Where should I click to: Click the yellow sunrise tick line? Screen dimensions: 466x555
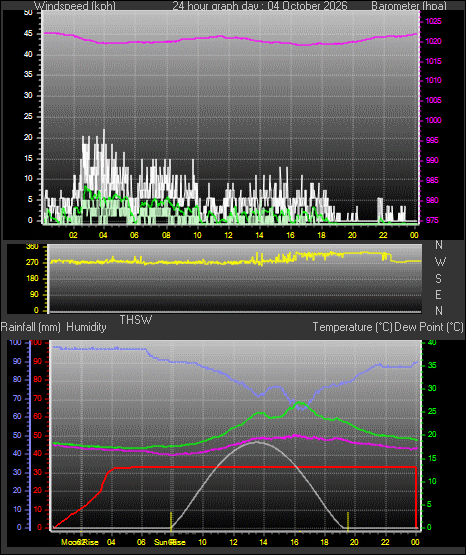[x=171, y=521]
